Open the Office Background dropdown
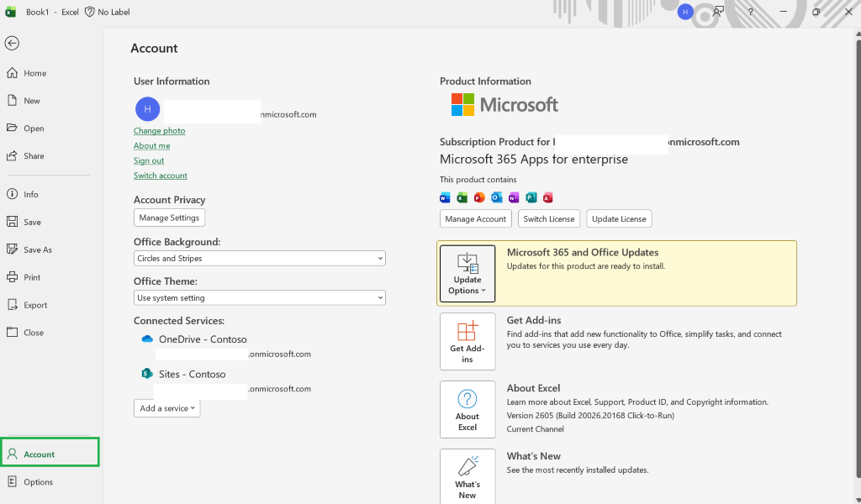The height and width of the screenshot is (504, 861). 260,259
